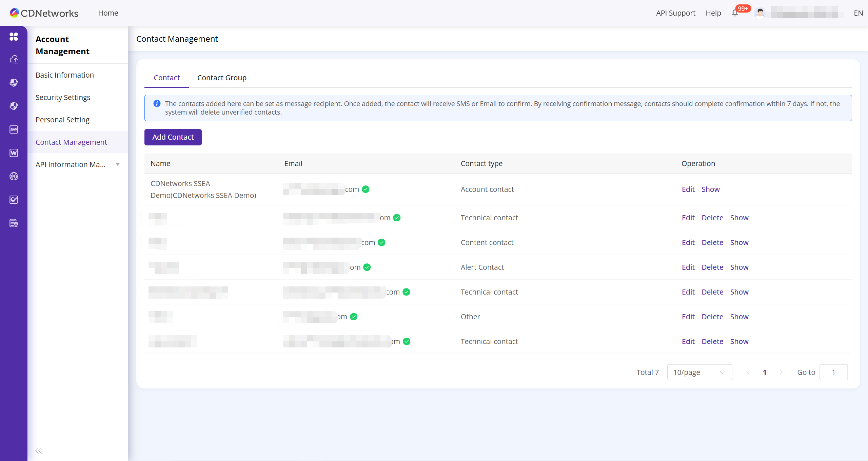Click Delete for the Alert Contact row
This screenshot has height=461, width=868.
coord(712,267)
